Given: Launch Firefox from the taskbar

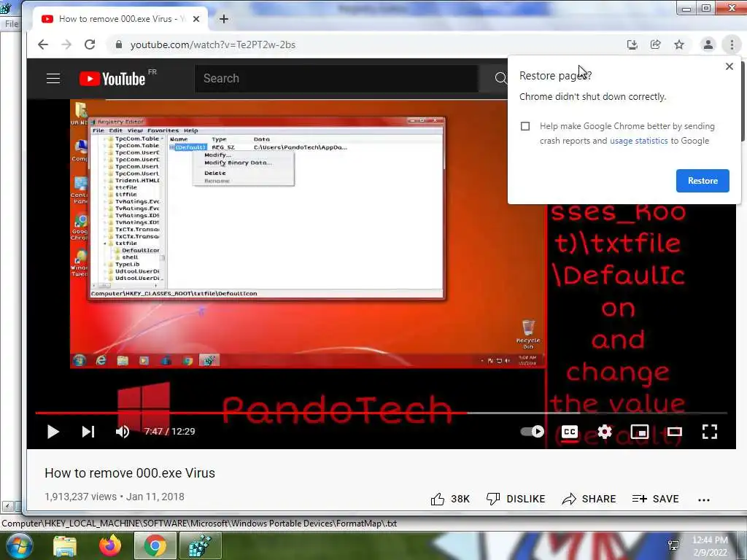Looking at the screenshot, I should coord(110,545).
